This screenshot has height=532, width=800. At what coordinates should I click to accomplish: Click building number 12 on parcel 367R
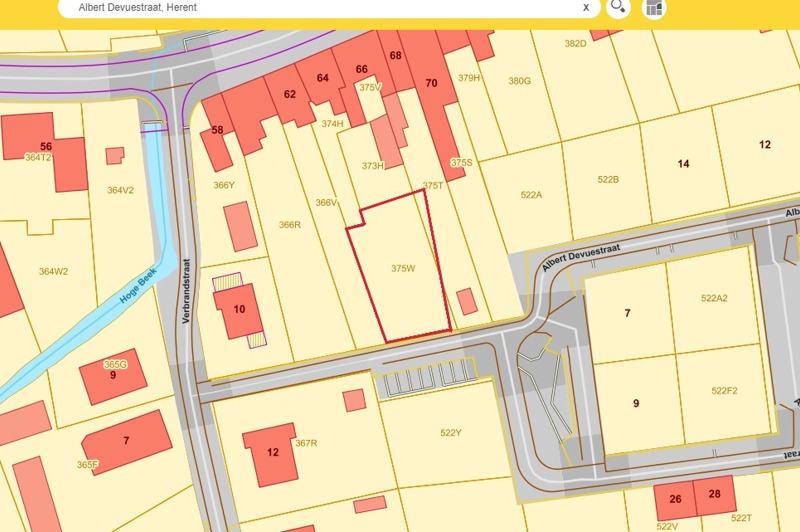click(x=272, y=452)
